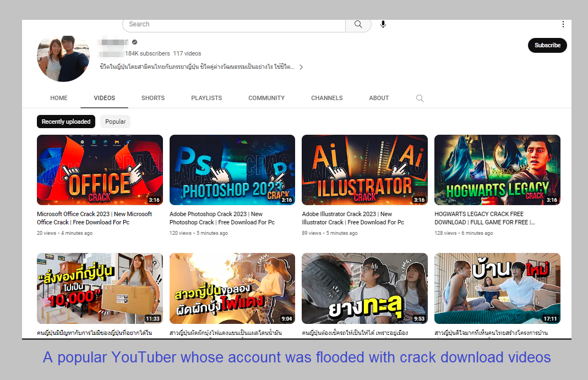
Task: Sort videos by Popular chip
Action: point(116,122)
